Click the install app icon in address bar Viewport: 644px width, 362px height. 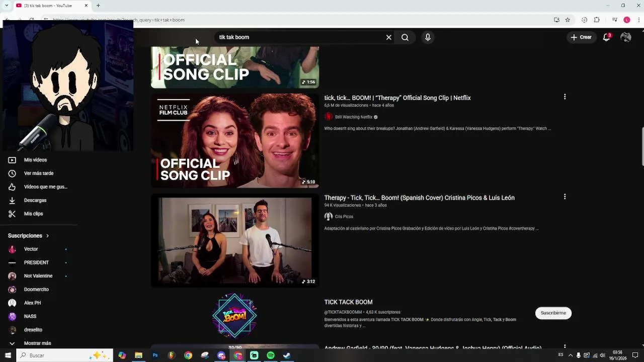(x=556, y=20)
